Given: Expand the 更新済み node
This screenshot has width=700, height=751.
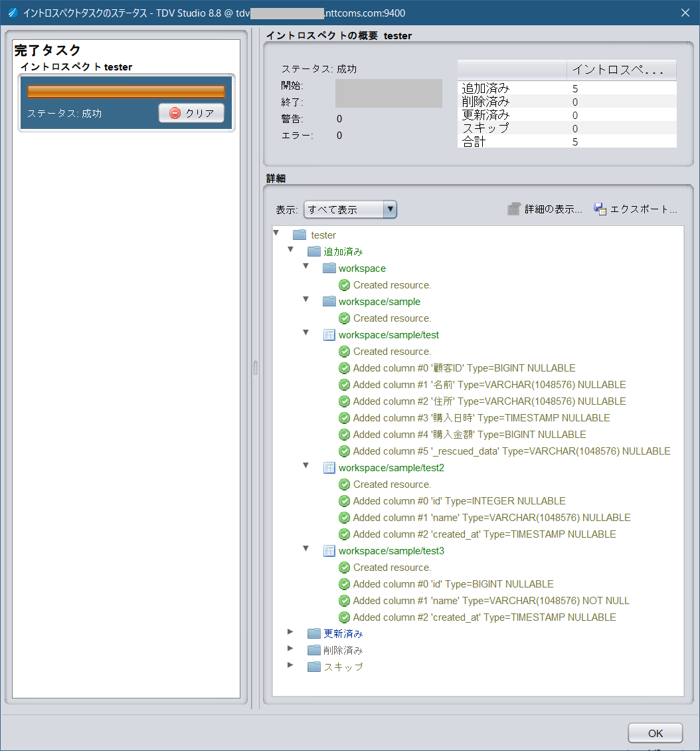Looking at the screenshot, I should click(290, 632).
